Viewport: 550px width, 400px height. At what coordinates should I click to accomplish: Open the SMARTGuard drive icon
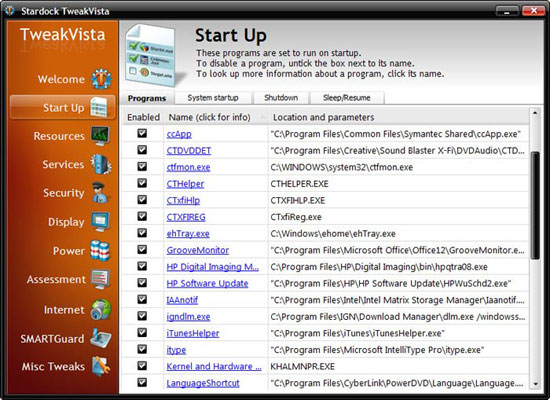[101, 338]
